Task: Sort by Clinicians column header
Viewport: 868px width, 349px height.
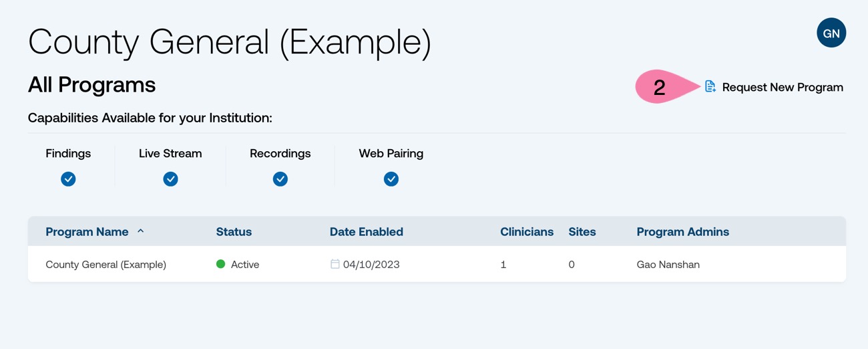Action: 527,232
